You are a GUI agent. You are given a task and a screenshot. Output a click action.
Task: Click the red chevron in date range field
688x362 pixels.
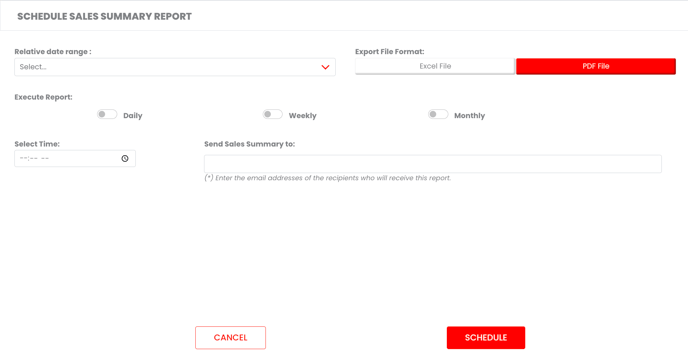[x=325, y=67]
